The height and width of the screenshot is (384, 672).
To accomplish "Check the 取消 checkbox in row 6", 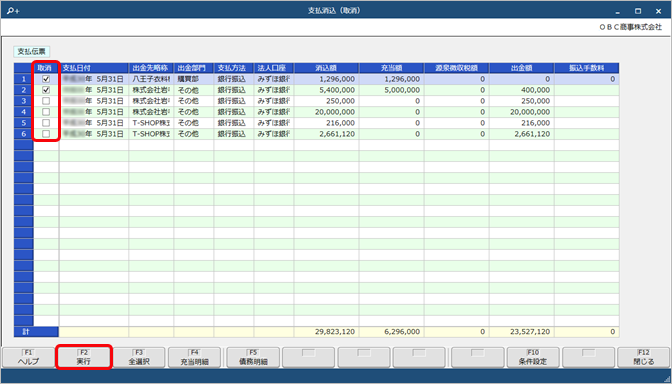I will pyautogui.click(x=46, y=134).
